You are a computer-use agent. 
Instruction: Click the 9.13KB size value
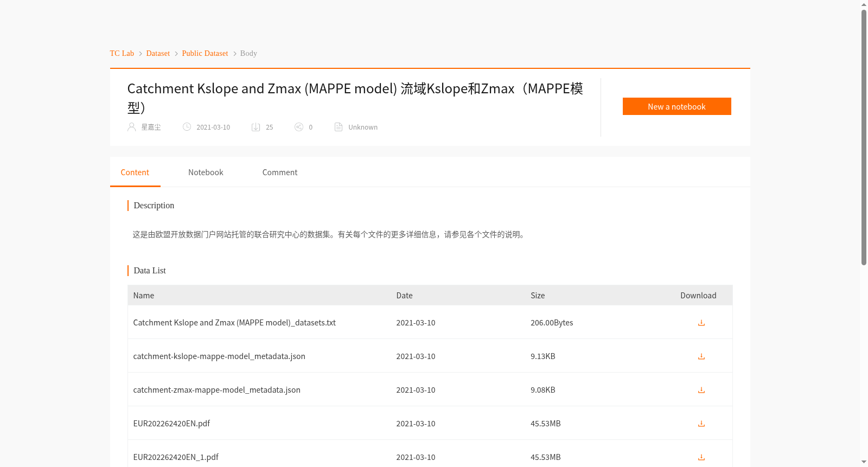coord(543,356)
